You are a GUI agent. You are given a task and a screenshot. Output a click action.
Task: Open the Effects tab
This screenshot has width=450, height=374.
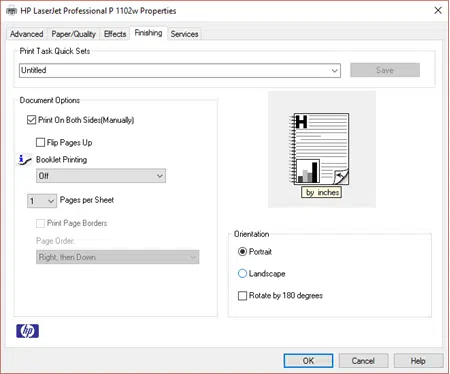(115, 34)
